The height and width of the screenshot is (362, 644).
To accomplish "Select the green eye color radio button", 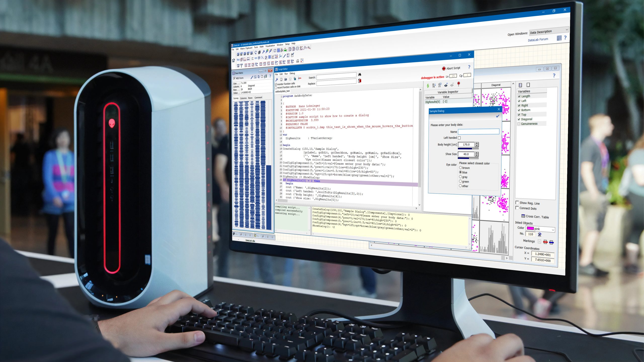I will point(460,182).
